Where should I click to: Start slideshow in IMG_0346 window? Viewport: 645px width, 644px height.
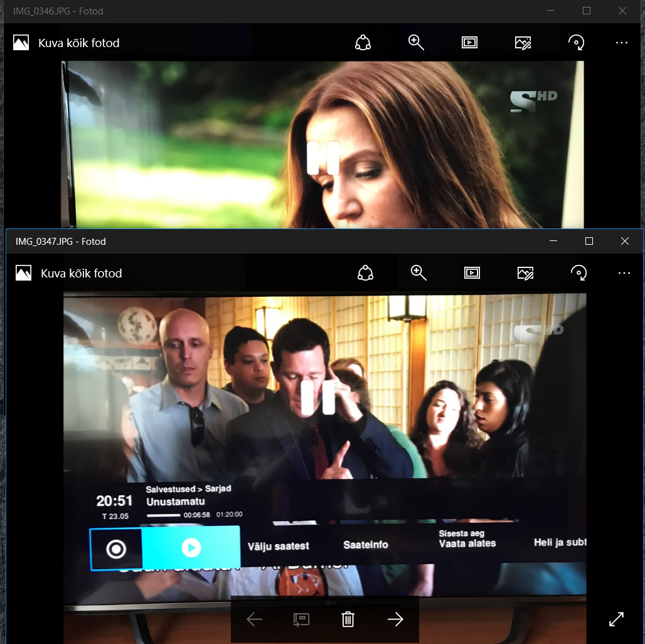point(469,43)
